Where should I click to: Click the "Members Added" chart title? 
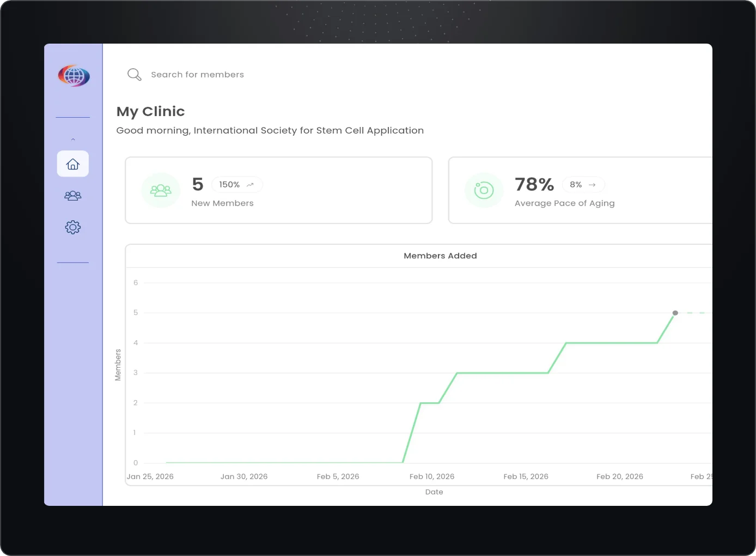coord(440,256)
